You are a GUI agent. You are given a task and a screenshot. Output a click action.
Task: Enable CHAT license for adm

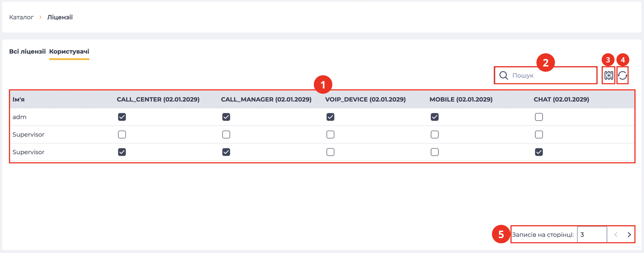pos(539,117)
